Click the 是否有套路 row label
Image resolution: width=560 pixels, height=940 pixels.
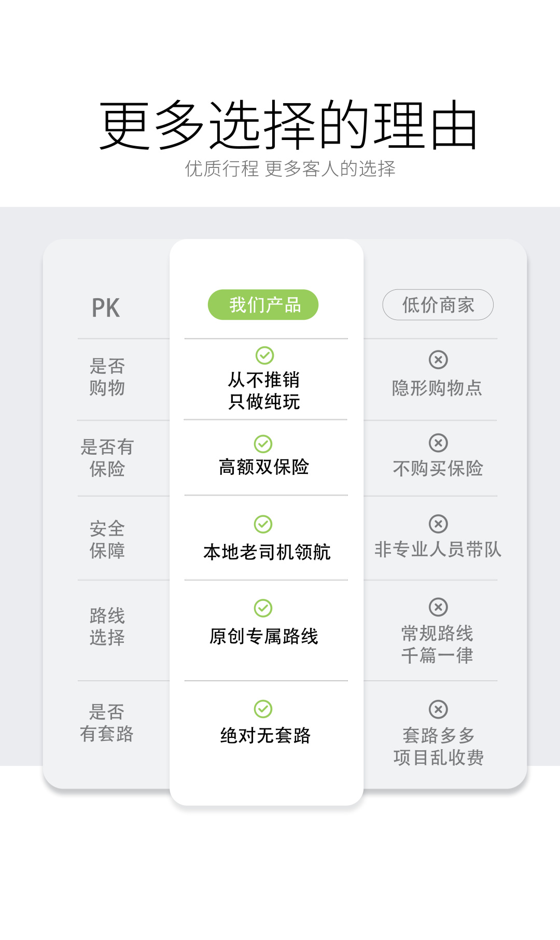tap(107, 723)
